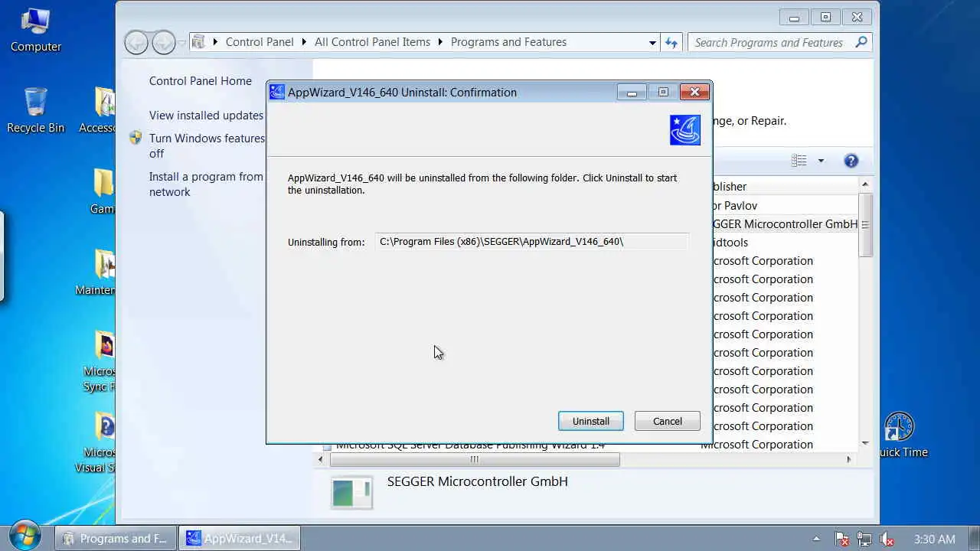Click the AppWizard wizard hat logo
Screen dimensions: 980x551
coord(684,130)
